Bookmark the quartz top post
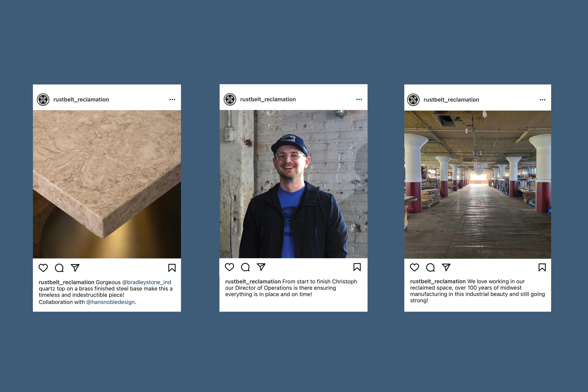Screen dimensions: 588x392 172,268
